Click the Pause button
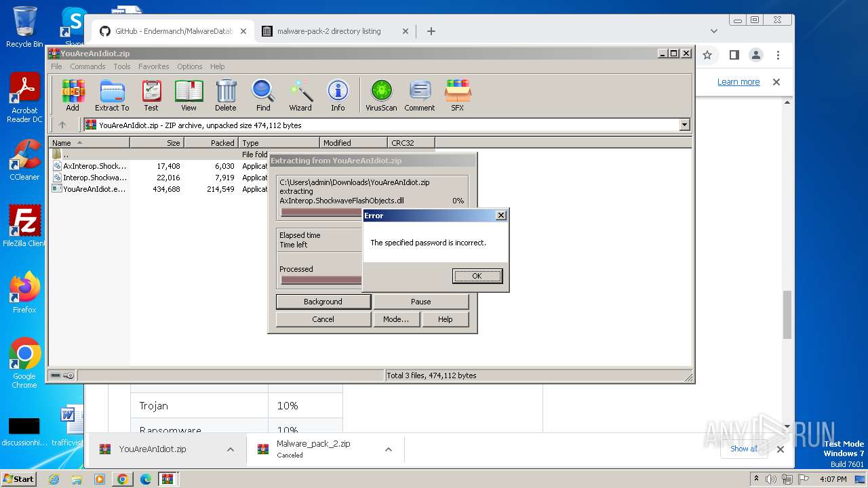This screenshot has width=868, height=488. (420, 302)
